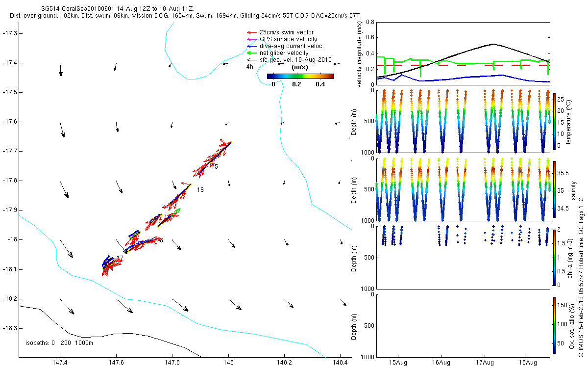Viewport: 588px width, 368px height.
Task: Click the dive label 17 on map
Action: click(x=120, y=258)
